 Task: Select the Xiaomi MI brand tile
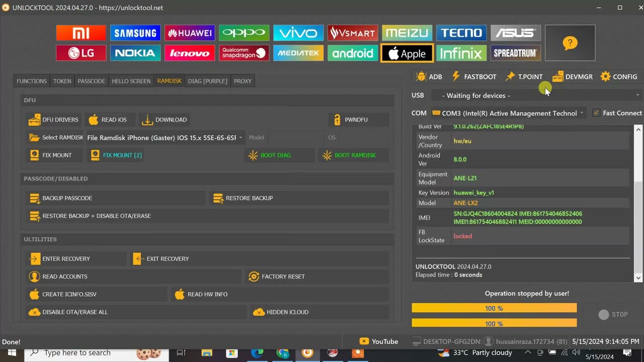coord(81,33)
